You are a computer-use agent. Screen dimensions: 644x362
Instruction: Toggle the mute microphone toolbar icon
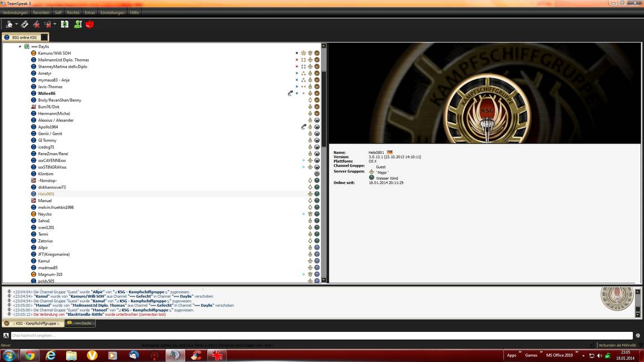36,25
